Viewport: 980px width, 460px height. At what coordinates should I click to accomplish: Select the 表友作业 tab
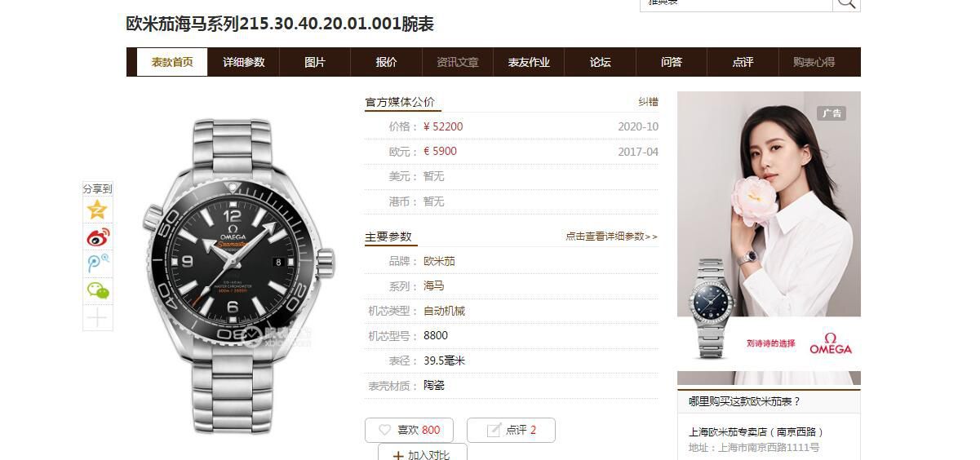(x=529, y=62)
